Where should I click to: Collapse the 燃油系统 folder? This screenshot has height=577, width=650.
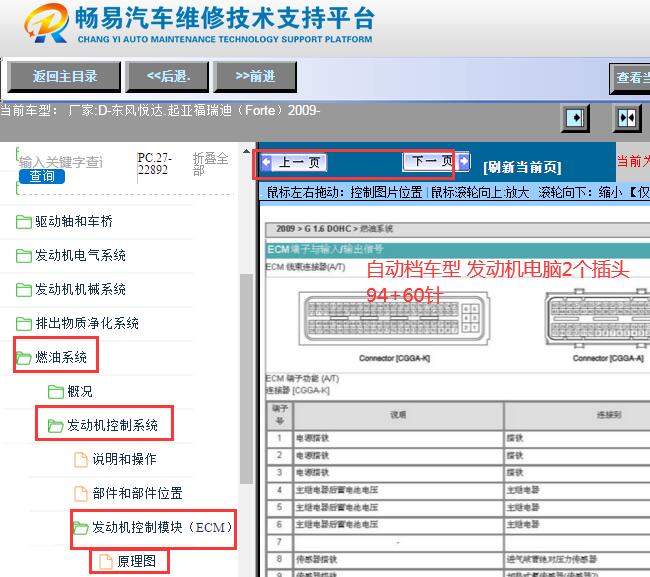tap(61, 357)
